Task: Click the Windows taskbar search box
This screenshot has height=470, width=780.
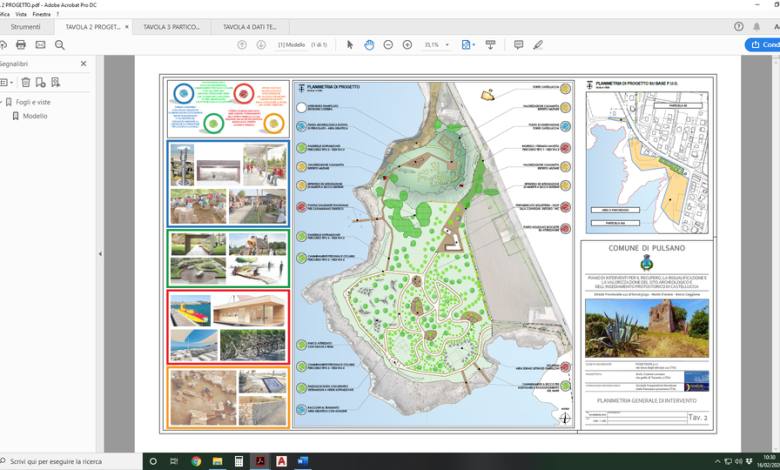Action: [x=70, y=461]
